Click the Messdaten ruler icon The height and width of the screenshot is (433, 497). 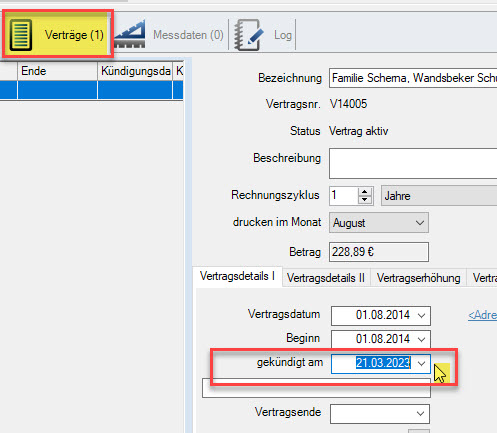pos(130,35)
